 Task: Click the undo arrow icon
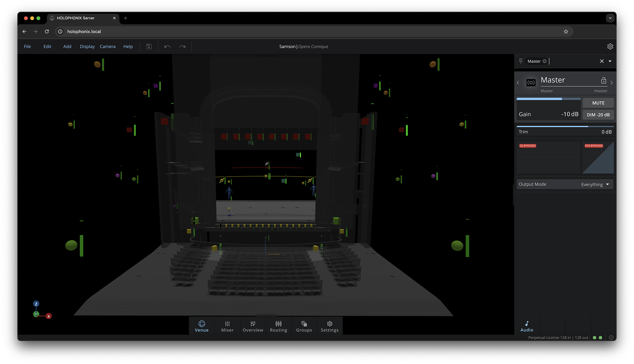167,47
